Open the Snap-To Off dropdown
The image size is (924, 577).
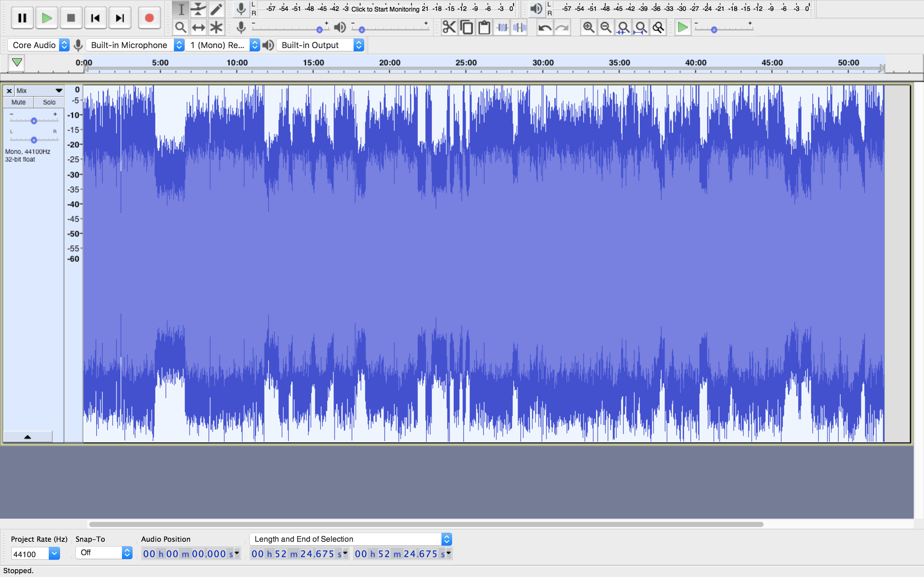[x=104, y=553]
